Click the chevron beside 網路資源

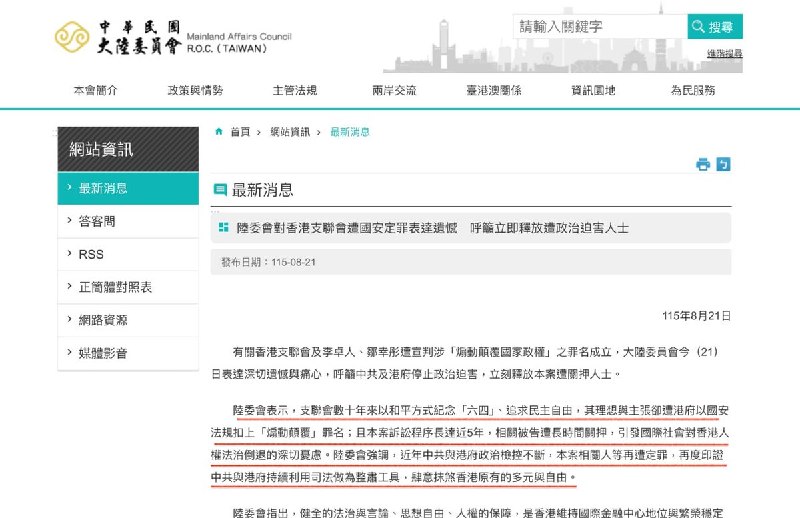[x=69, y=319]
